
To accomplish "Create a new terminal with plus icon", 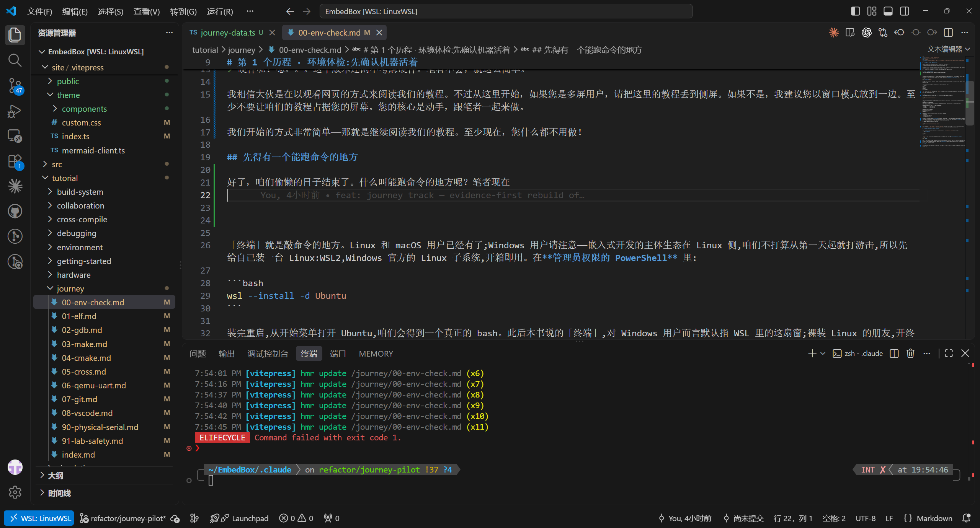I will point(812,354).
